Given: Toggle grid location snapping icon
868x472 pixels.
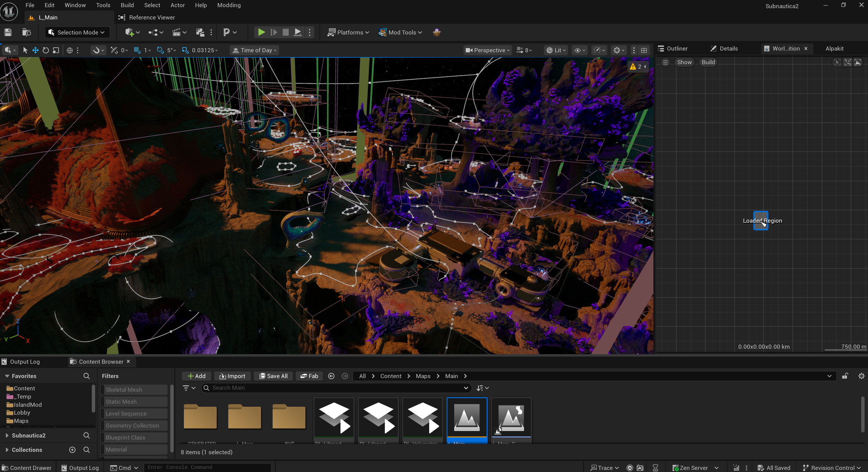Looking at the screenshot, I should click(x=137, y=50).
